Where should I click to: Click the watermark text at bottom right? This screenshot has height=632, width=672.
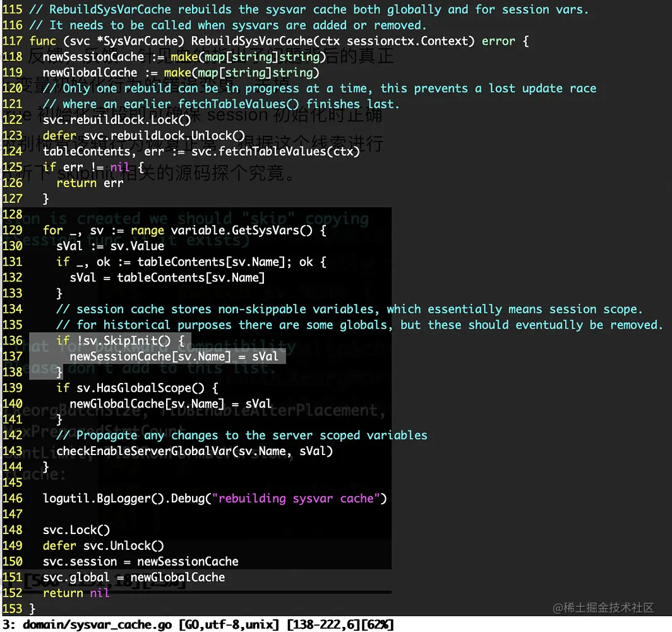pyautogui.click(x=603, y=608)
